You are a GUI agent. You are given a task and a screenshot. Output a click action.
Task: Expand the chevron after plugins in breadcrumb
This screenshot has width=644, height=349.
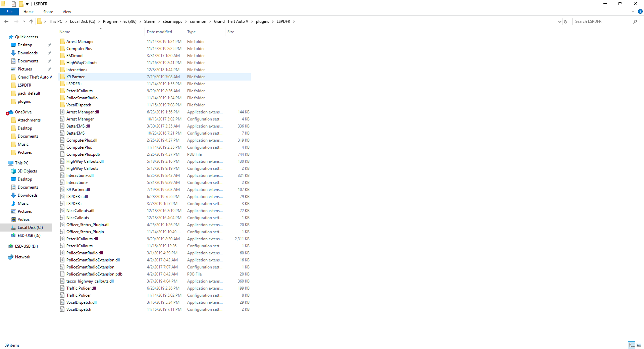click(273, 21)
